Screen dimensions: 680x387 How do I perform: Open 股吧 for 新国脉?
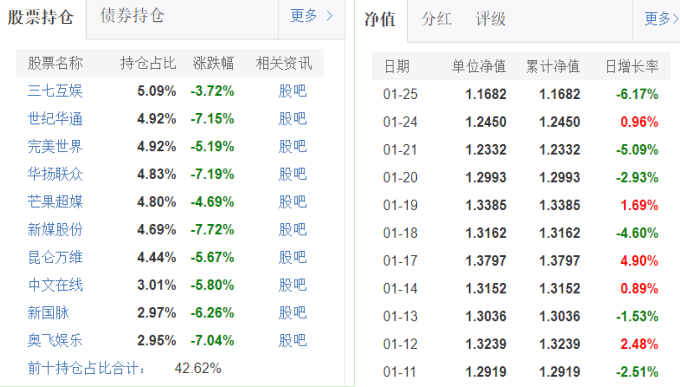click(x=293, y=313)
